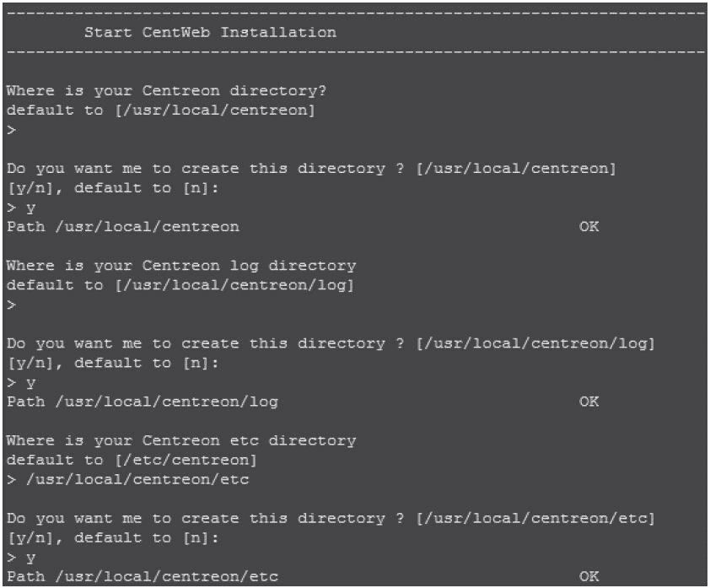This screenshot has width=710, height=588.
Task: Click the "y" answer above "Path /usr/local/centreon" line
Action: point(31,208)
